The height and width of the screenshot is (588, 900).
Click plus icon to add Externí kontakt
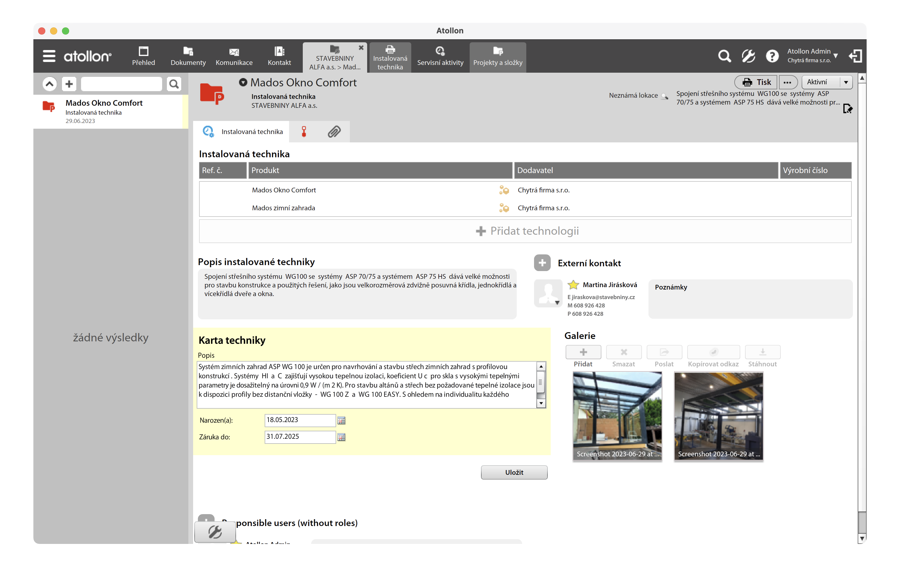pyautogui.click(x=542, y=263)
